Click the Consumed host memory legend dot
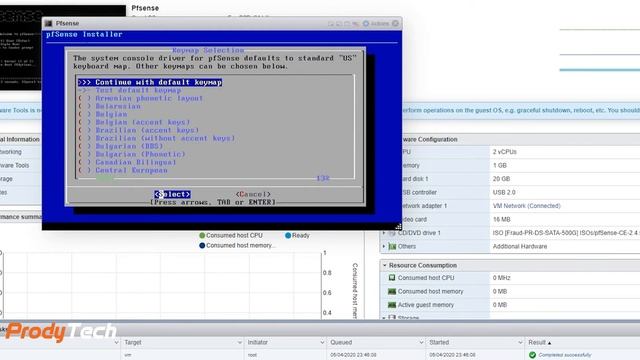 tap(202, 246)
